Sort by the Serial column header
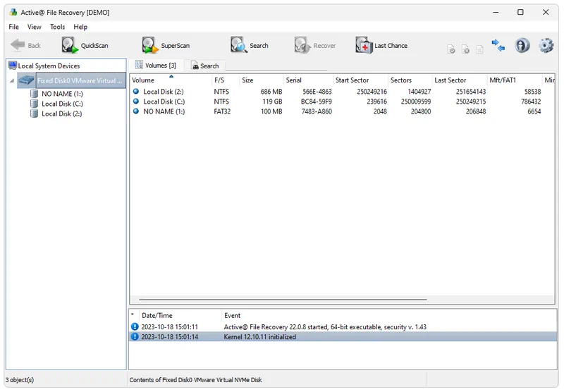 pos(309,80)
